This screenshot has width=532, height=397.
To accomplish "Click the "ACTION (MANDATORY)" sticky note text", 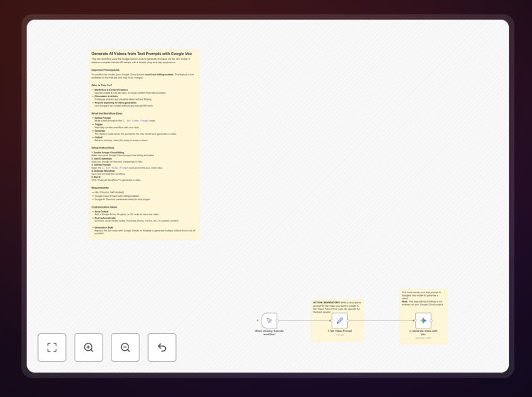I will point(337,307).
